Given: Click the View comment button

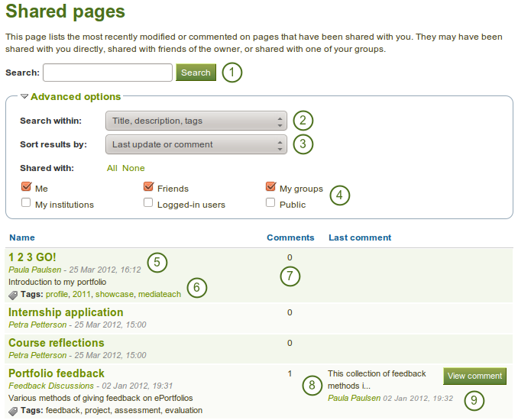Looking at the screenshot, I should pos(474,376).
